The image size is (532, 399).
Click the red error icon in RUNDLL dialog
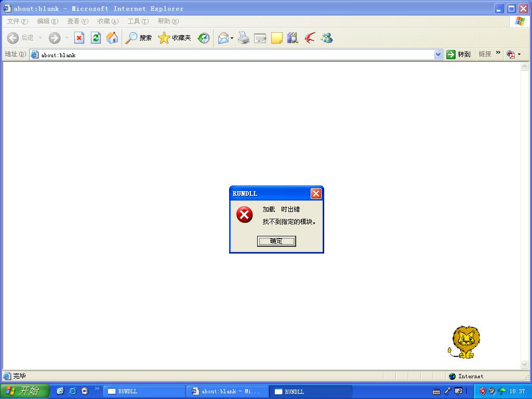click(x=244, y=215)
